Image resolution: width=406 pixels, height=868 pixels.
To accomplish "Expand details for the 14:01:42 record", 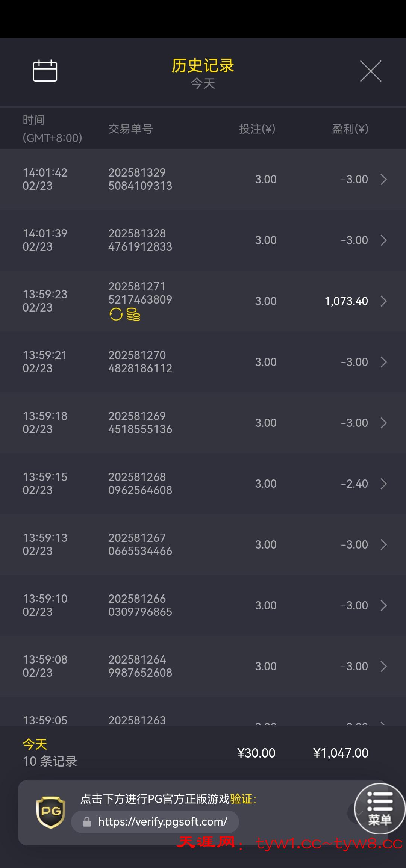I will (383, 179).
